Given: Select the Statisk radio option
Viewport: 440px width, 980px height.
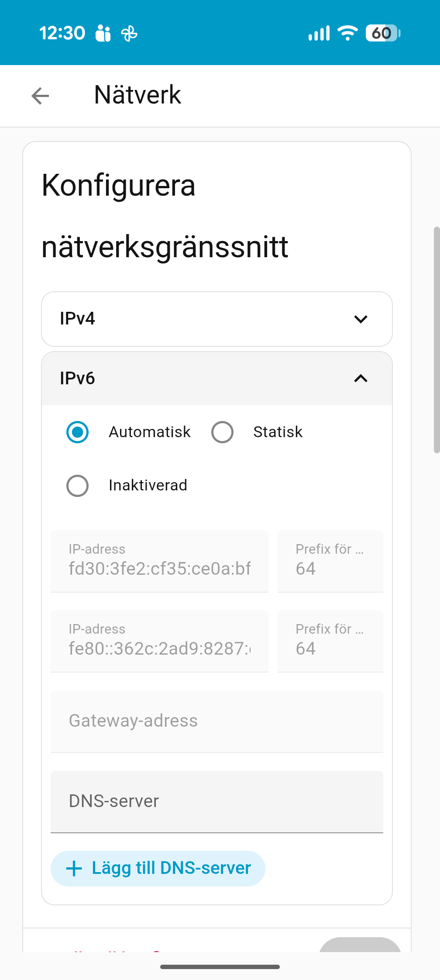Looking at the screenshot, I should pyautogui.click(x=222, y=432).
